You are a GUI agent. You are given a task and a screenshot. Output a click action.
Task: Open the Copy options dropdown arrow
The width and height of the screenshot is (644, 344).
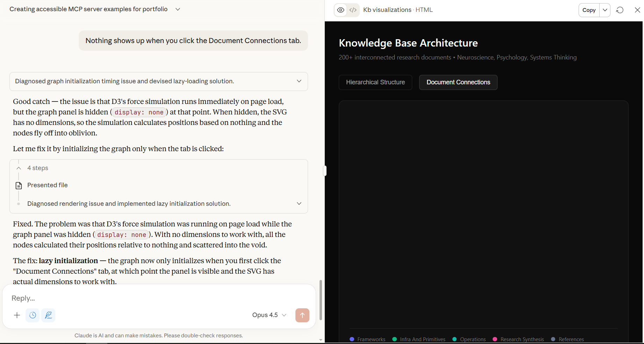point(605,10)
